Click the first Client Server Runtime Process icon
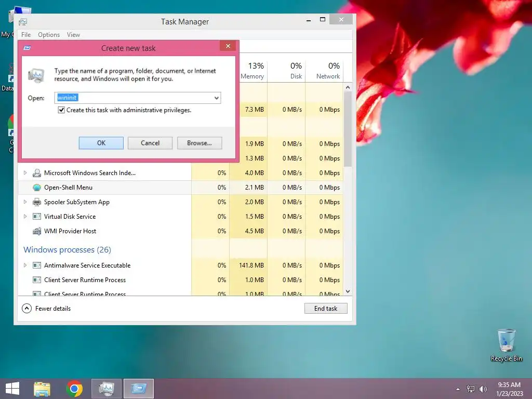 (x=37, y=280)
